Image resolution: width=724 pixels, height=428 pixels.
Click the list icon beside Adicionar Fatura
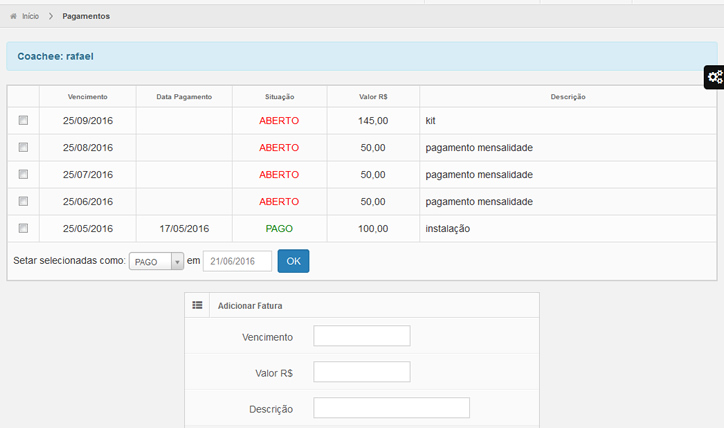pyautogui.click(x=197, y=305)
